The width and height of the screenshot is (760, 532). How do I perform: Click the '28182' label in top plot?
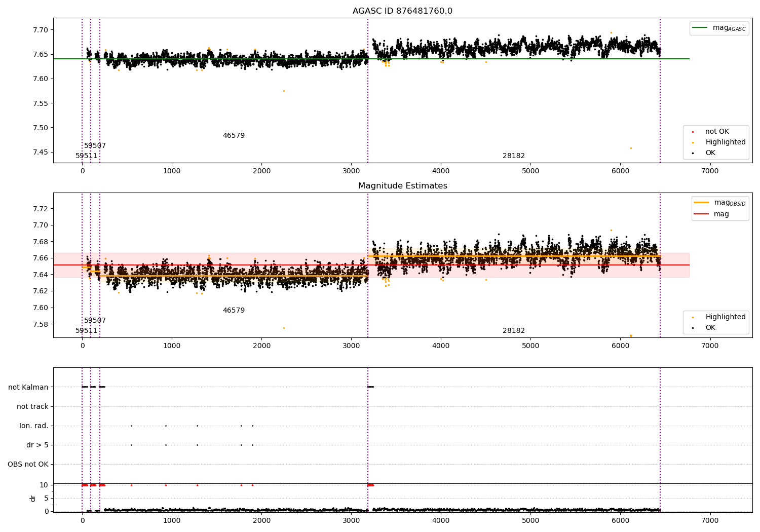tap(514, 156)
